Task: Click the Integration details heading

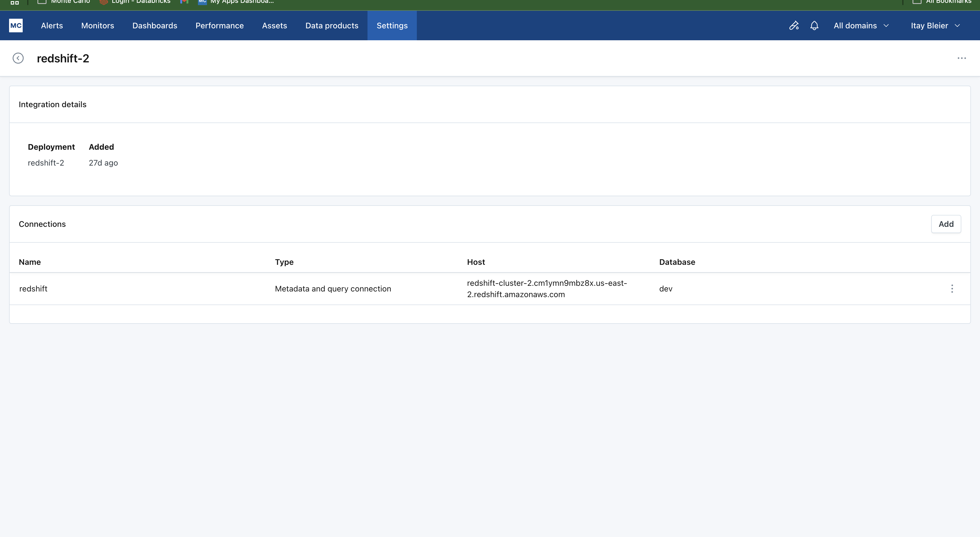Action: tap(52, 105)
